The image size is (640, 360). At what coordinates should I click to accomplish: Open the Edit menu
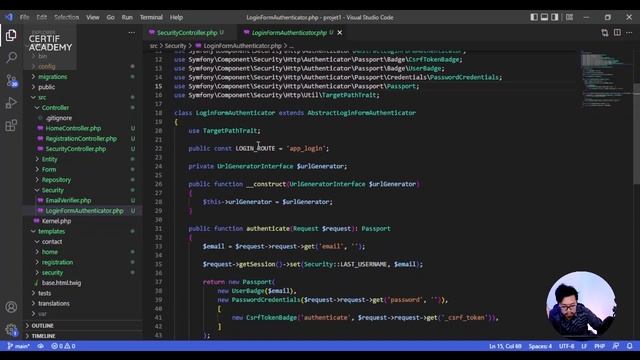pyautogui.click(x=42, y=17)
